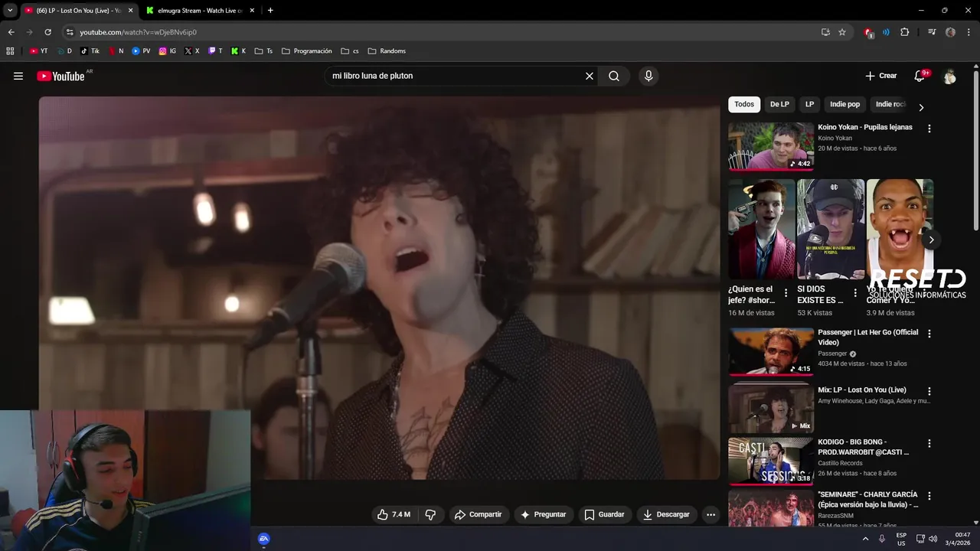Image resolution: width=980 pixels, height=551 pixels.
Task: Open options for ¿Quien es el jefe? short
Action: [x=786, y=293]
